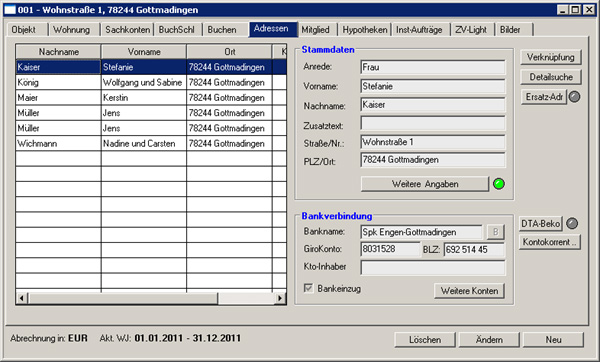Click the Bankname field with Spk Engen-Gottmadingen
Viewport: 600px width, 362px height.
click(422, 232)
